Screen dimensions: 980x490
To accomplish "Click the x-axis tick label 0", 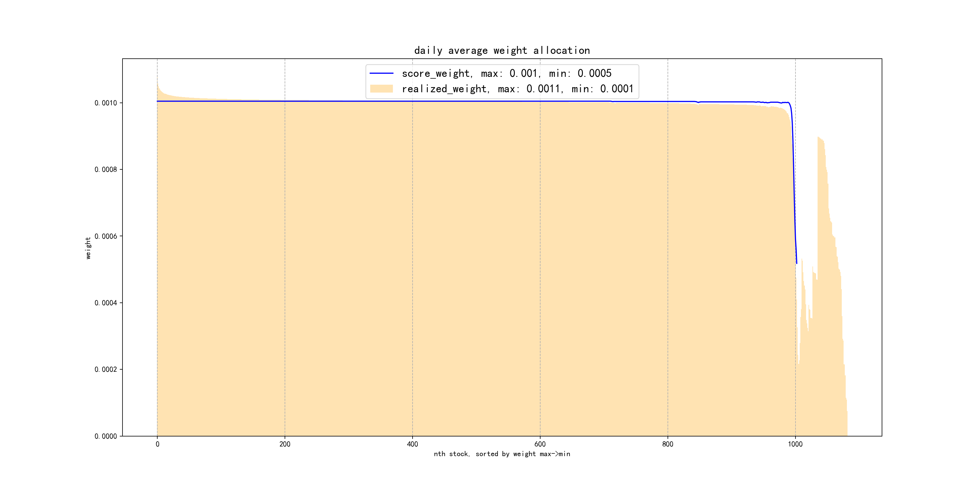I will click(x=157, y=444).
